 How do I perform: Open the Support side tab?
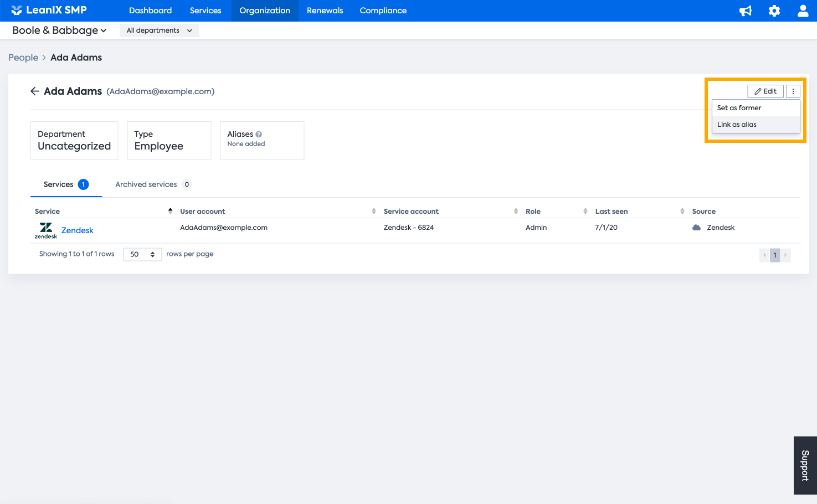coord(805,465)
